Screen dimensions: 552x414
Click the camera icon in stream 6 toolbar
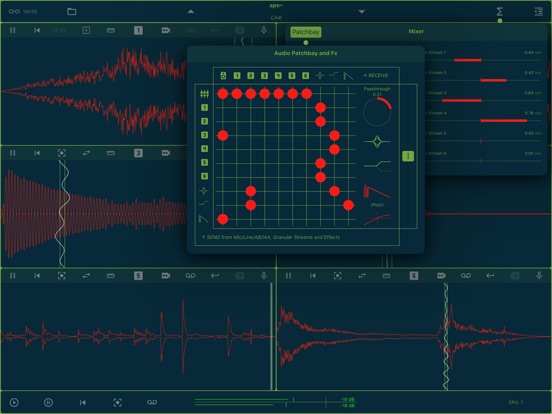pos(441,275)
